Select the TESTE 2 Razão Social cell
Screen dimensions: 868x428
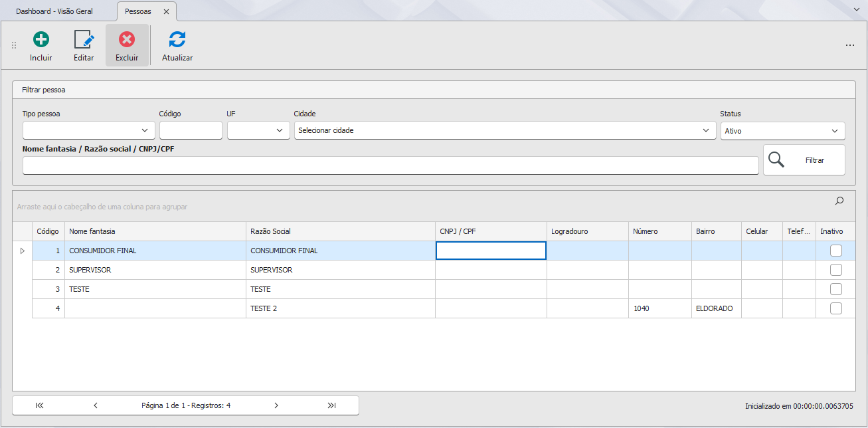pyautogui.click(x=341, y=308)
